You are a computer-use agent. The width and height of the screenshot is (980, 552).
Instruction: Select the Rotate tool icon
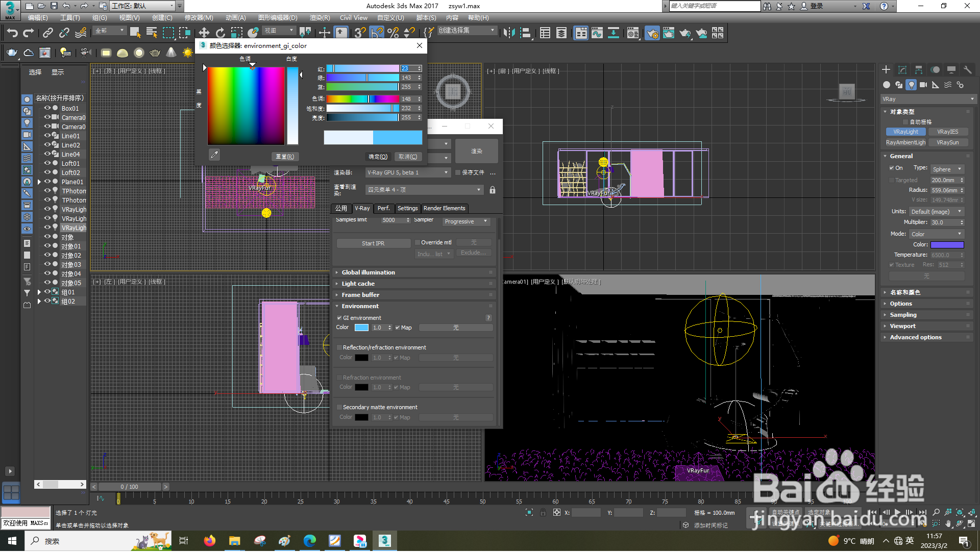click(x=220, y=33)
